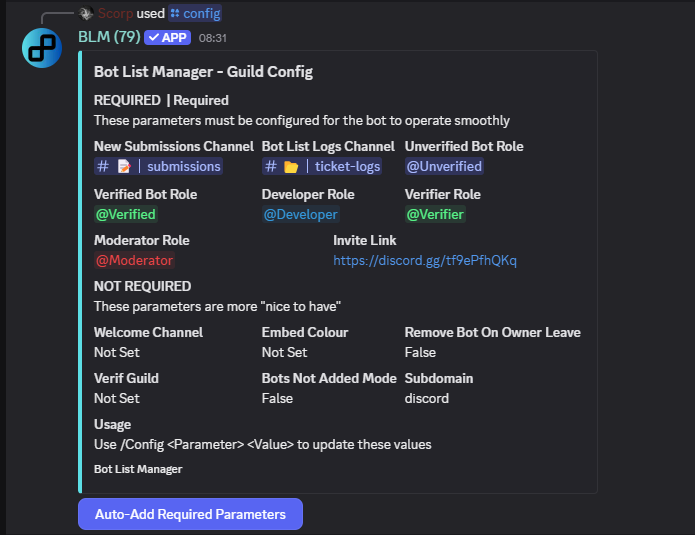The image size is (695, 535).
Task: Click the hash icon before submissions
Action: click(x=103, y=167)
